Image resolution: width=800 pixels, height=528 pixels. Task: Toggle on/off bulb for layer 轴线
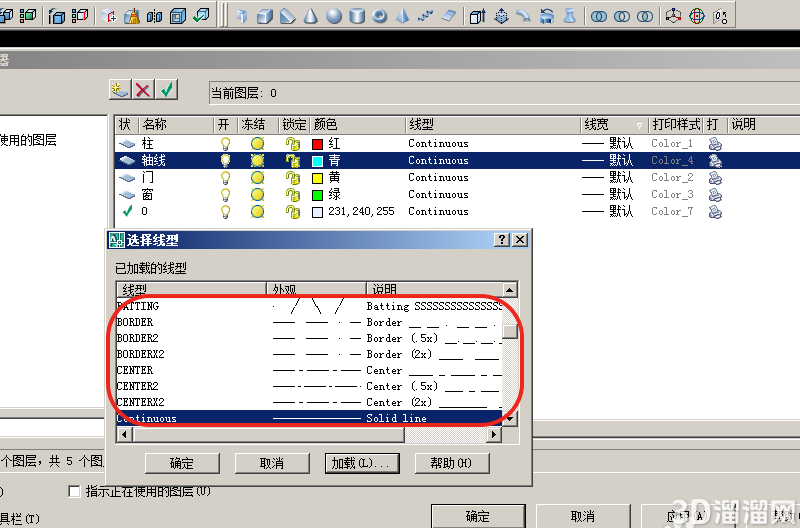[225, 161]
